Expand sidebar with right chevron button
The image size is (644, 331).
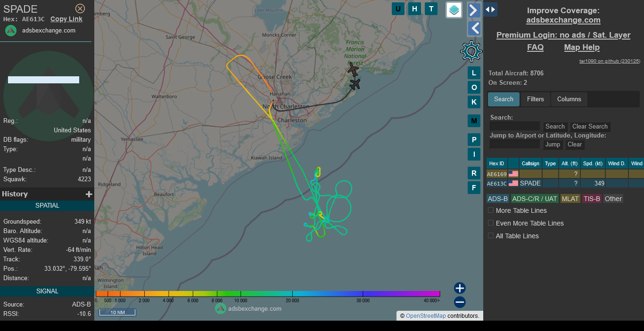pyautogui.click(x=474, y=10)
